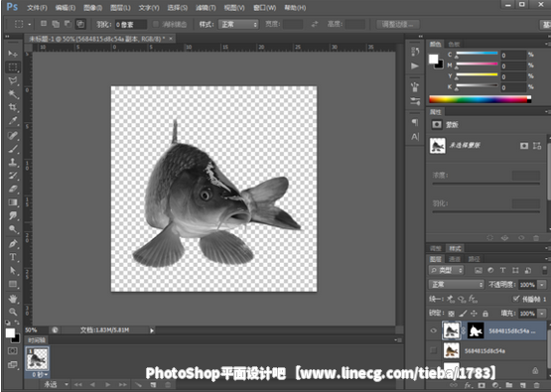551x392 pixels.
Task: Select the Zoom tool
Action: [x=13, y=312]
